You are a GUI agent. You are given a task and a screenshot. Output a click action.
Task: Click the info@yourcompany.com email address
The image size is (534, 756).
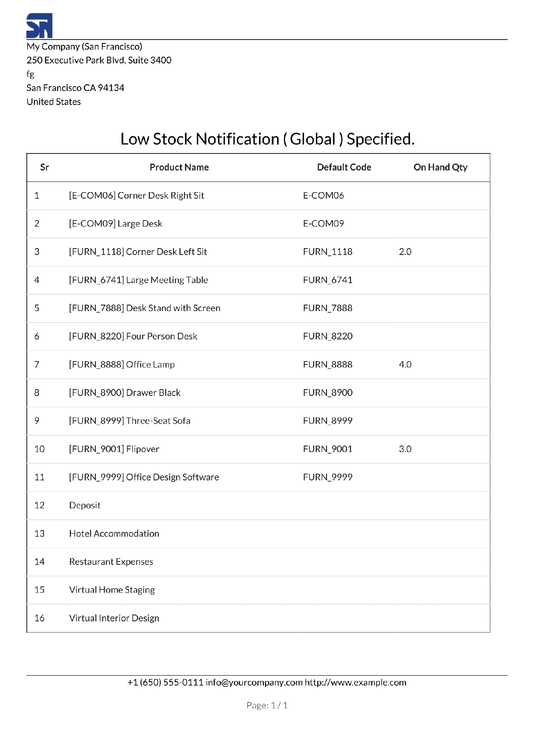[x=254, y=682]
